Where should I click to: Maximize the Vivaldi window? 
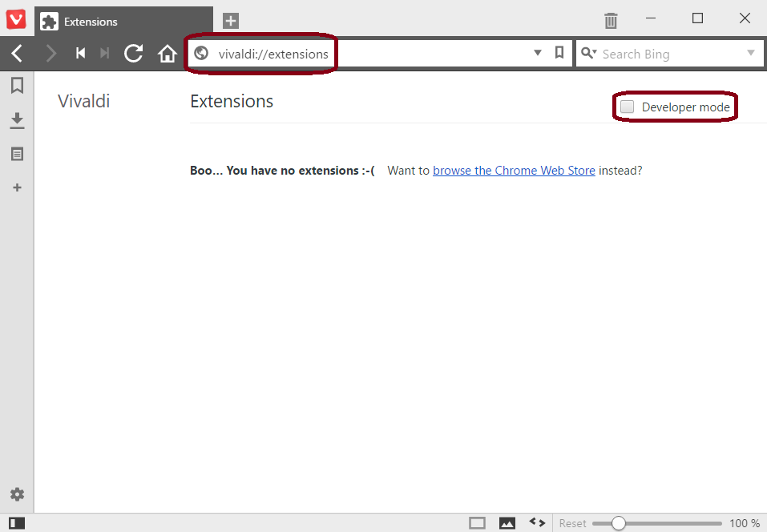pos(697,18)
